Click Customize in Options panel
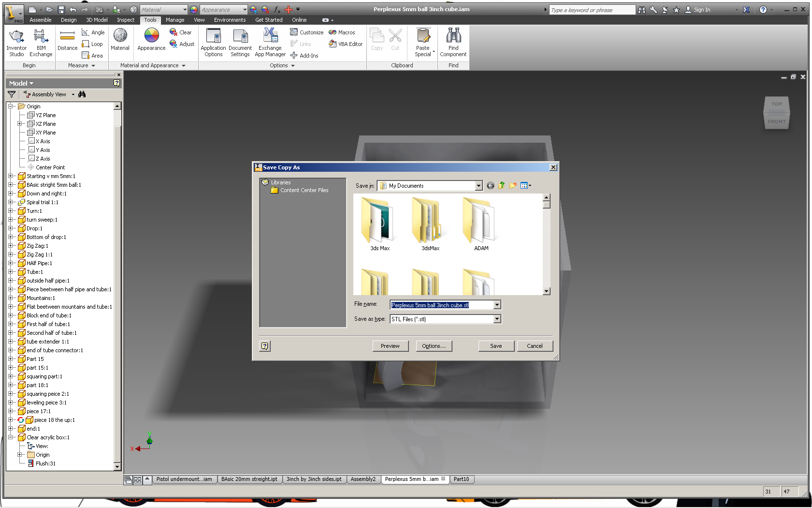The height and width of the screenshot is (508, 812). coord(306,32)
